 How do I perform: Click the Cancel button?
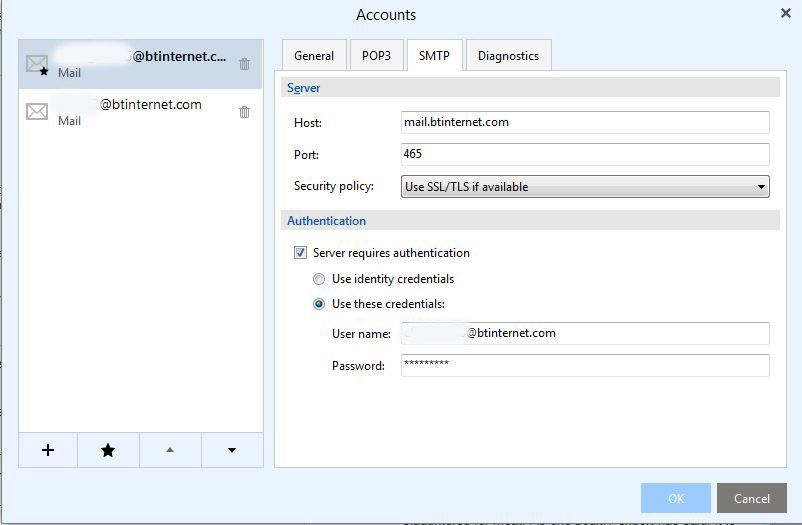tap(751, 498)
